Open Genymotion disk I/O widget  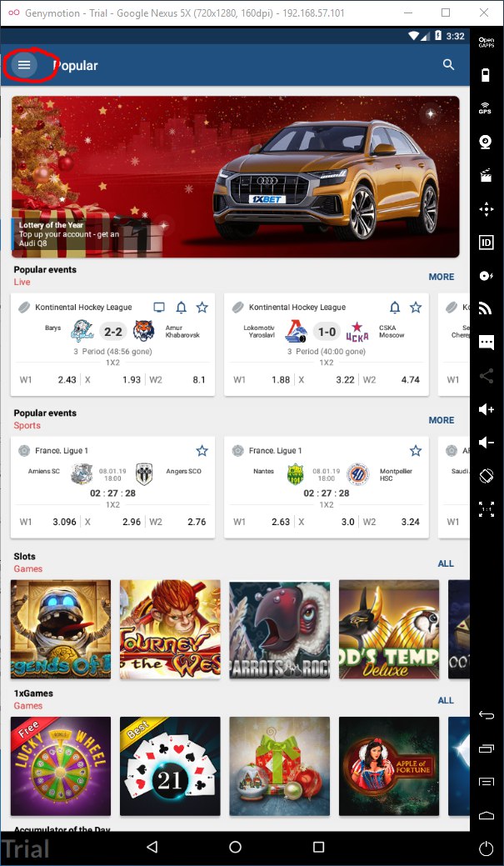click(x=486, y=276)
